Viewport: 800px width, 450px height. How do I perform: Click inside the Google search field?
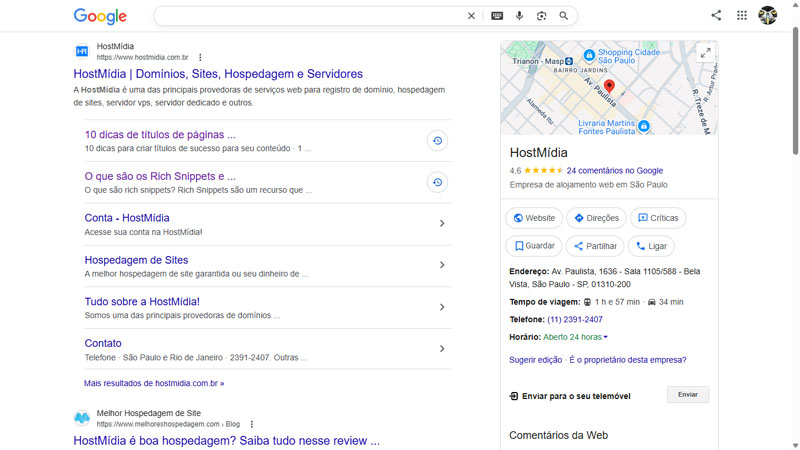tap(310, 16)
